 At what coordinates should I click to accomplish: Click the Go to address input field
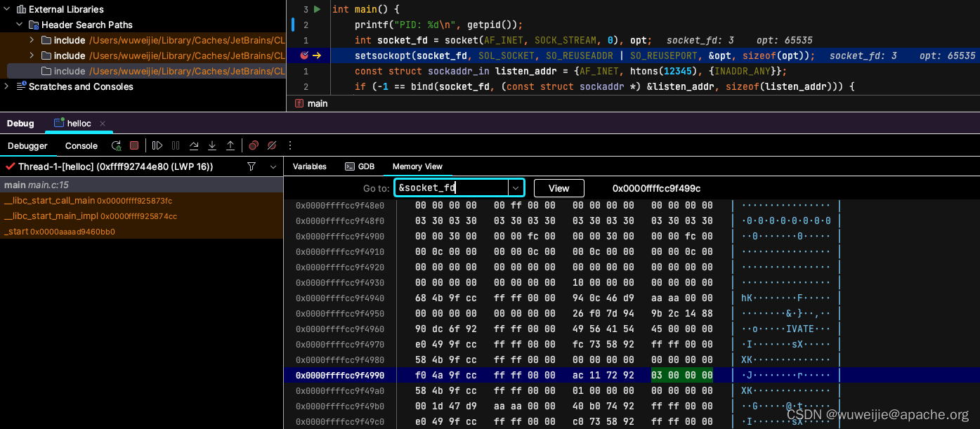point(452,187)
